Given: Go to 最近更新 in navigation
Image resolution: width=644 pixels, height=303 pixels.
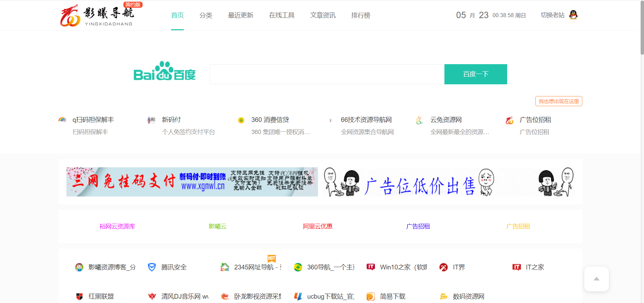Looking at the screenshot, I should coord(241,15).
